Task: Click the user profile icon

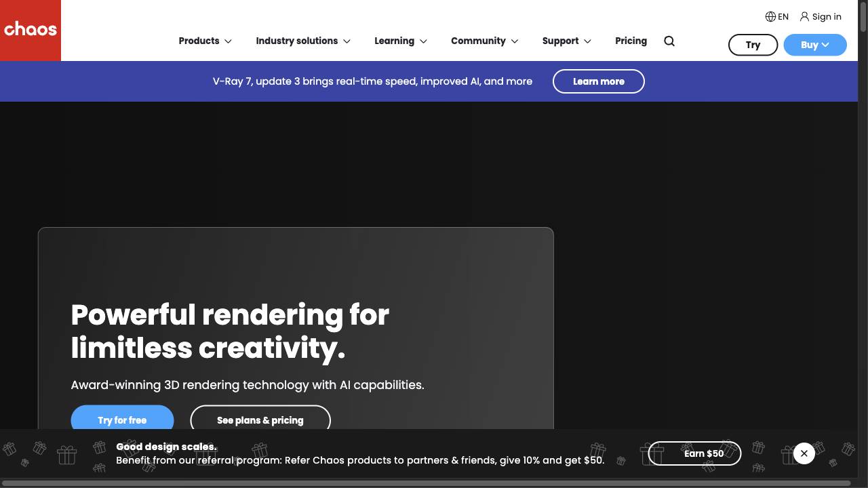Action: pos(804,17)
